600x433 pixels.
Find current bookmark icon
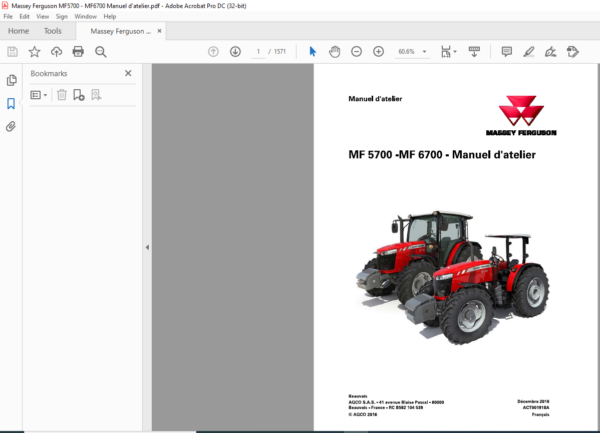click(96, 95)
